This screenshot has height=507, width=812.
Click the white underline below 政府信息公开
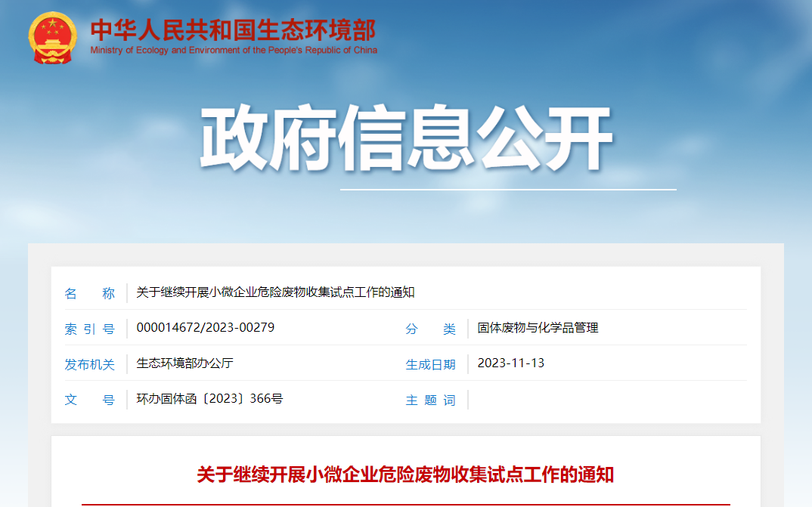pyautogui.click(x=507, y=190)
